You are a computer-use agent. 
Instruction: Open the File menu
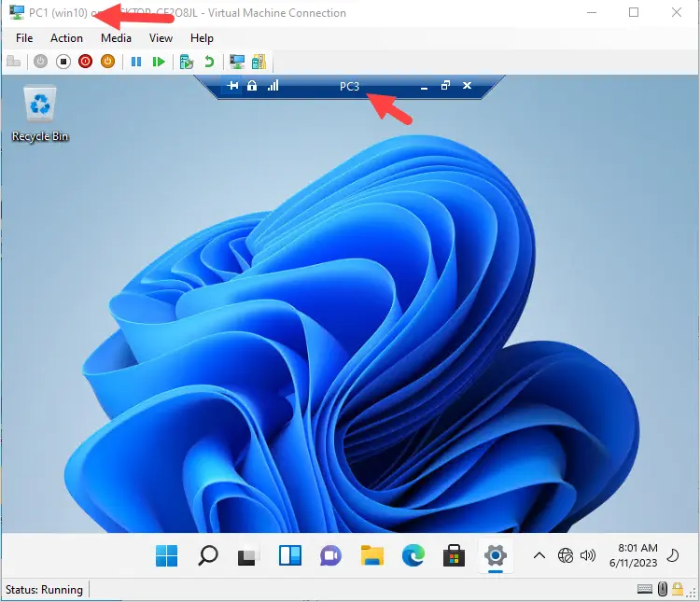[24, 38]
